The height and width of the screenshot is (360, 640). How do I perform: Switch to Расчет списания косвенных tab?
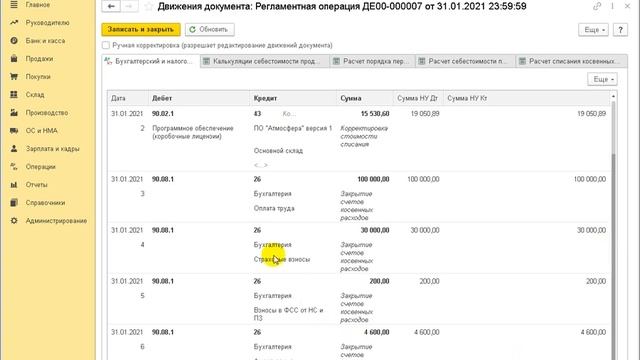[571, 61]
